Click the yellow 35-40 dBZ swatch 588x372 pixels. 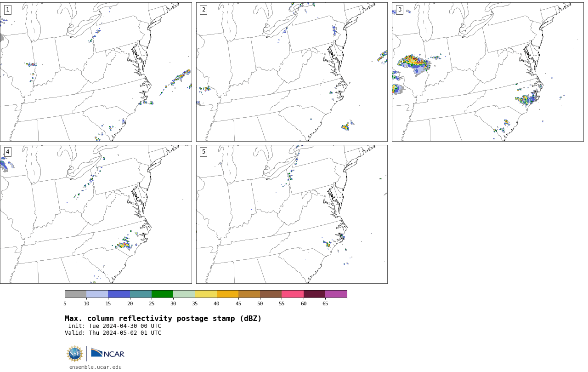click(x=206, y=294)
